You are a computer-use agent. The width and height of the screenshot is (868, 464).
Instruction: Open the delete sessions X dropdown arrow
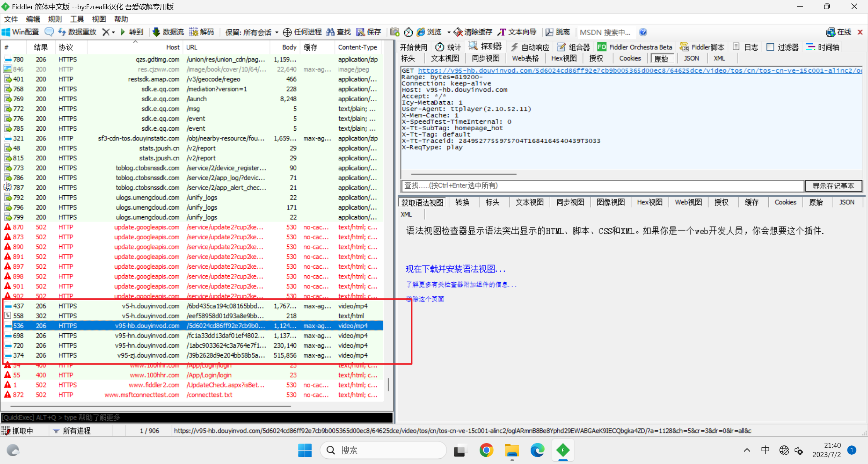click(x=113, y=32)
